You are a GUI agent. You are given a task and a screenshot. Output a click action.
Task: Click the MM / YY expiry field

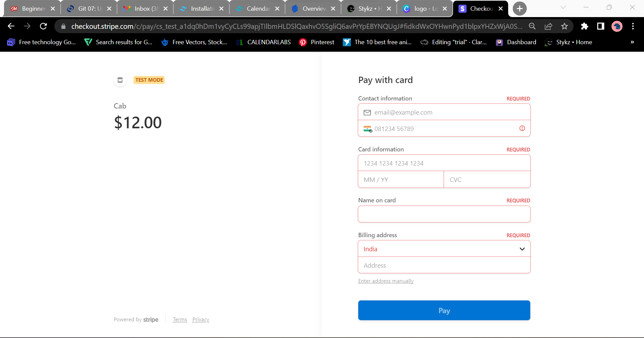401,180
